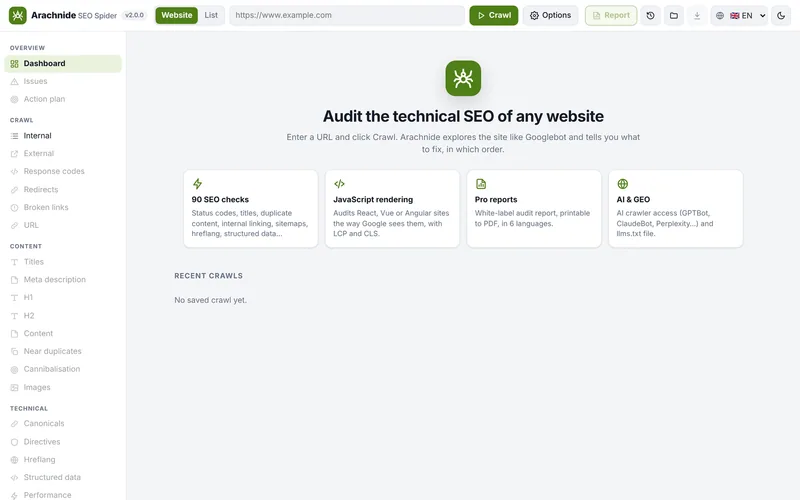Click the 90 SEO checks card
Viewport: 800px width, 500px height.
[x=251, y=209]
